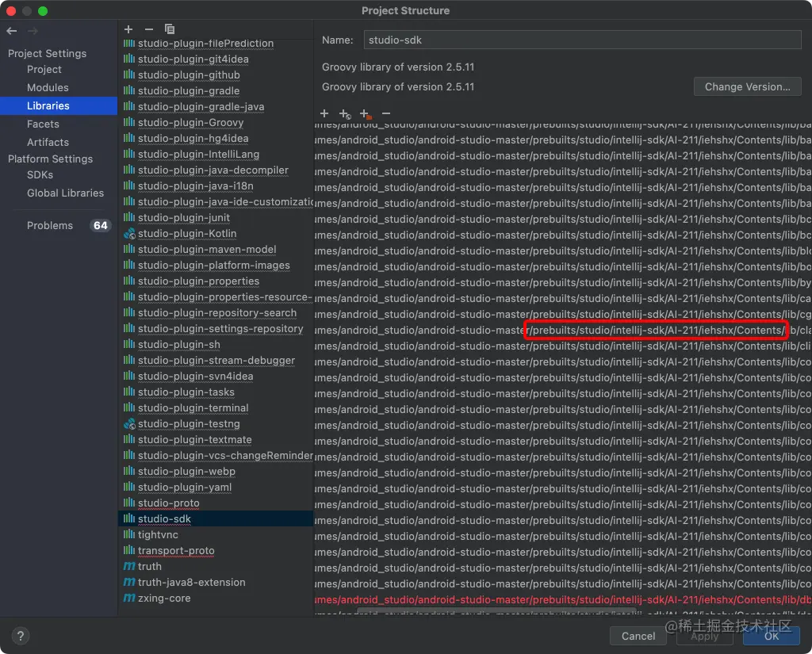Select the red invalid path ending in lib/db
This screenshot has width=812, height=654.
pos(563,599)
